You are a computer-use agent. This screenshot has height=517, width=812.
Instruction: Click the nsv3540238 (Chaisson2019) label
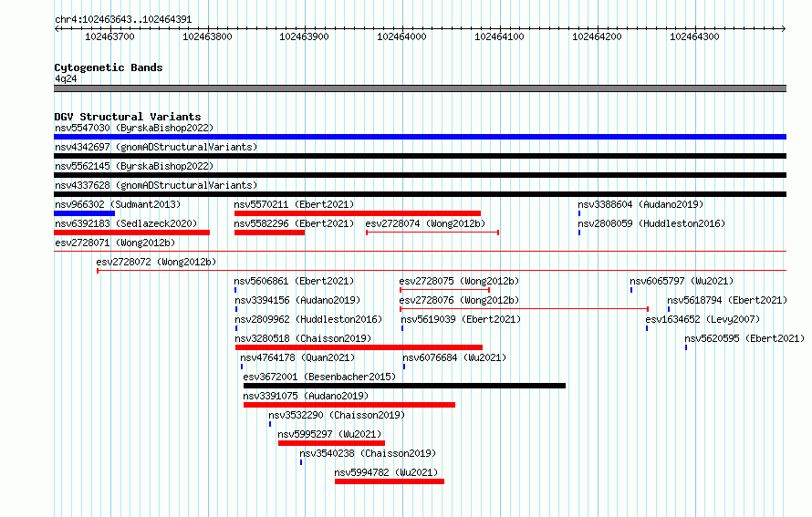click(368, 453)
